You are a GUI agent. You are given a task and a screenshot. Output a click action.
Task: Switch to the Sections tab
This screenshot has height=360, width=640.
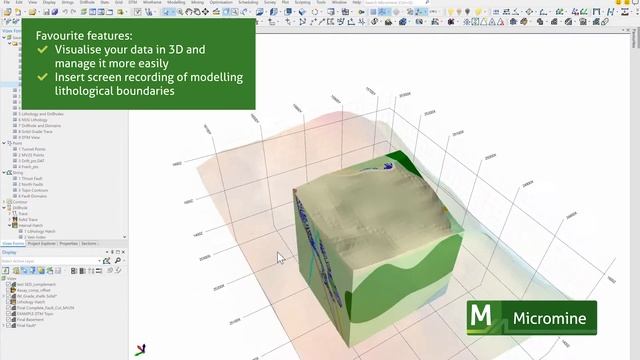[89, 244]
